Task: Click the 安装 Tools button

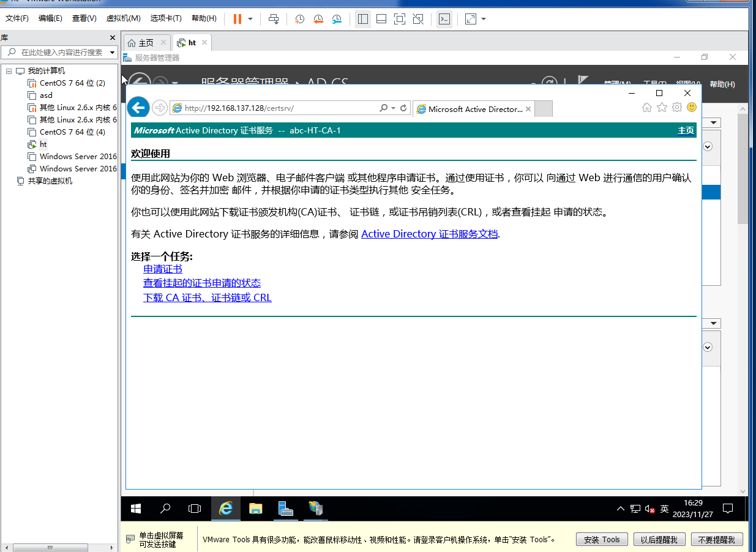Action: pyautogui.click(x=602, y=539)
